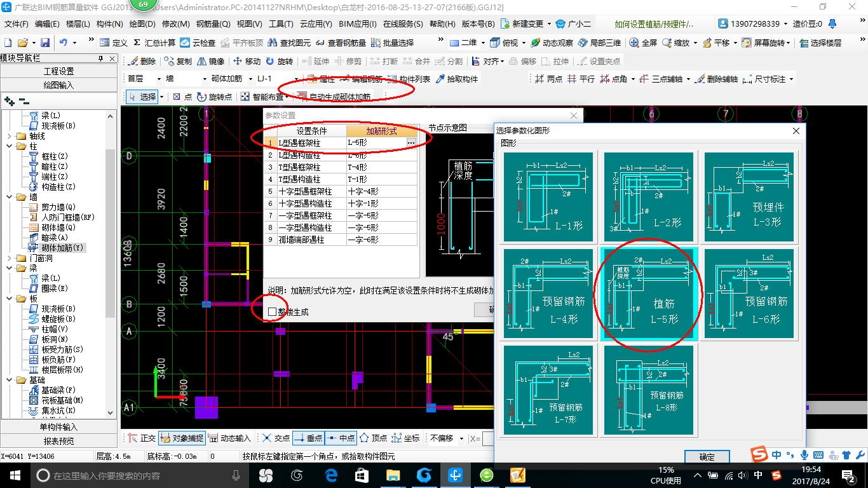Click the Save (floppy disk) icon
Image resolution: width=868 pixels, height=488 pixels.
(x=45, y=43)
